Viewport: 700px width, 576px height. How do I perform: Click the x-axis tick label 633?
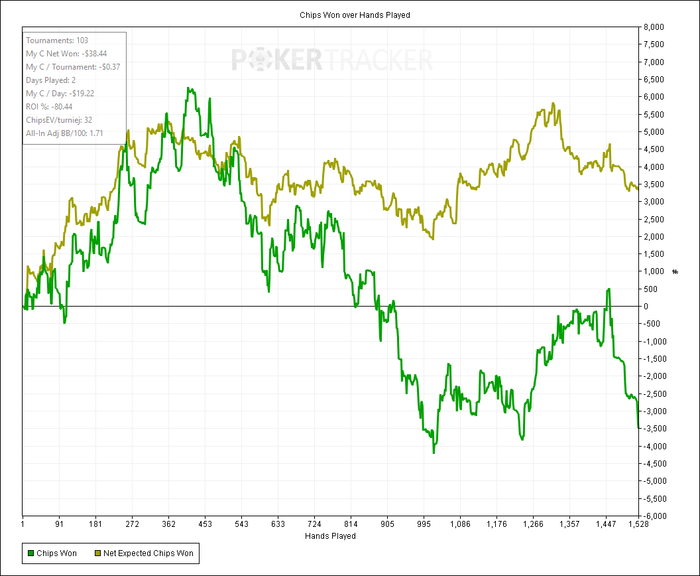click(x=278, y=524)
